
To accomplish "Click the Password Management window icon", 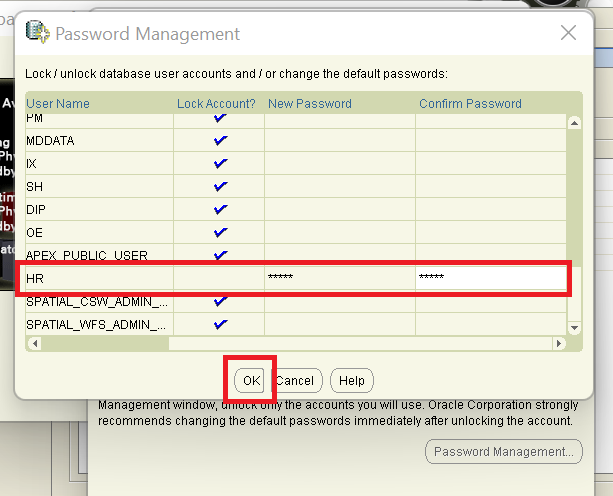I will click(38, 32).
